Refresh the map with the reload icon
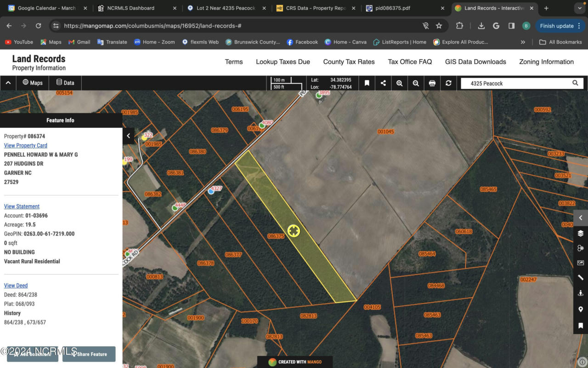The height and width of the screenshot is (368, 588). (x=448, y=83)
